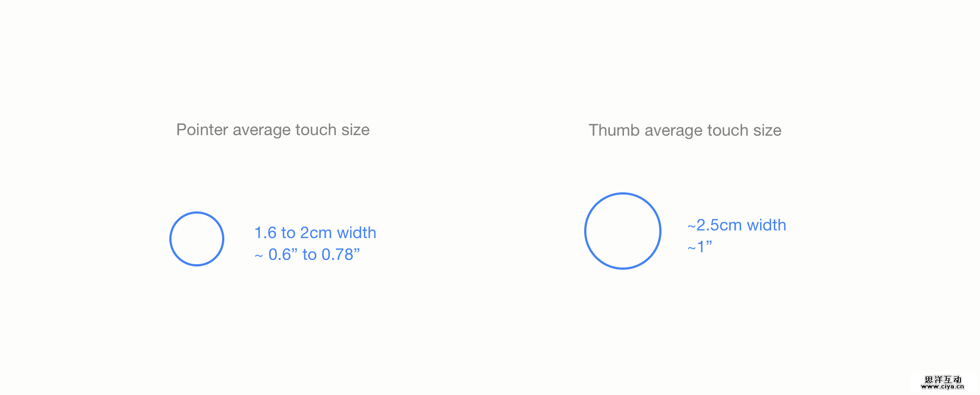Select the "Pointer average touch size" heading
This screenshot has width=980, height=395.
273,130
